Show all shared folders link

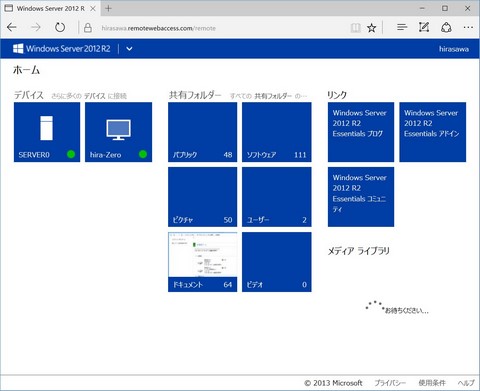point(269,96)
